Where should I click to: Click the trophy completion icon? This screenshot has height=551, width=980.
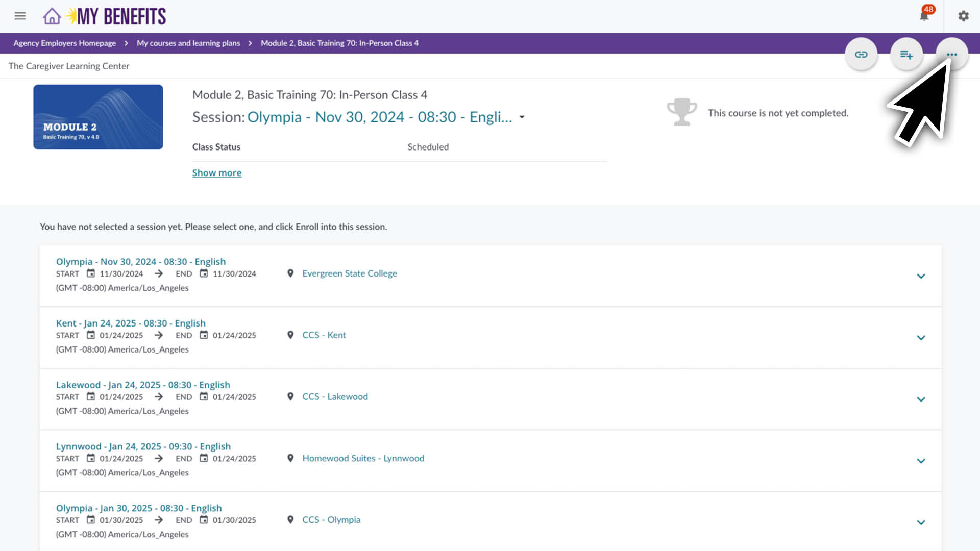click(x=681, y=112)
